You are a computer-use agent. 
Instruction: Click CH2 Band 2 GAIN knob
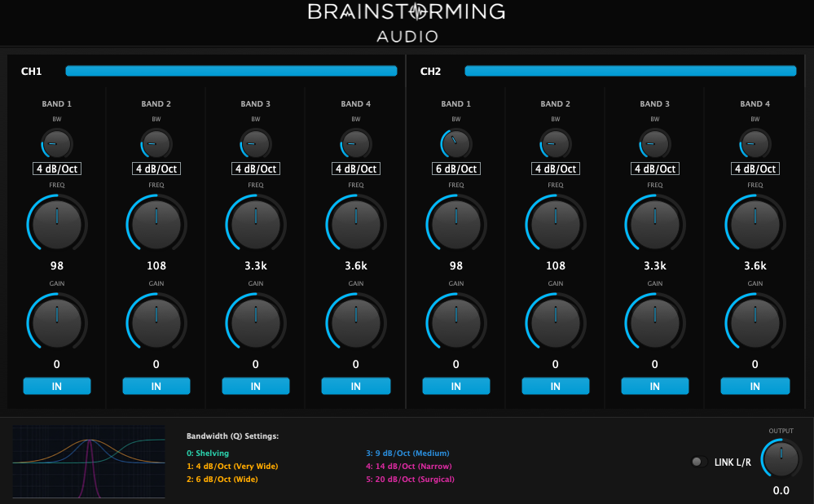(556, 323)
